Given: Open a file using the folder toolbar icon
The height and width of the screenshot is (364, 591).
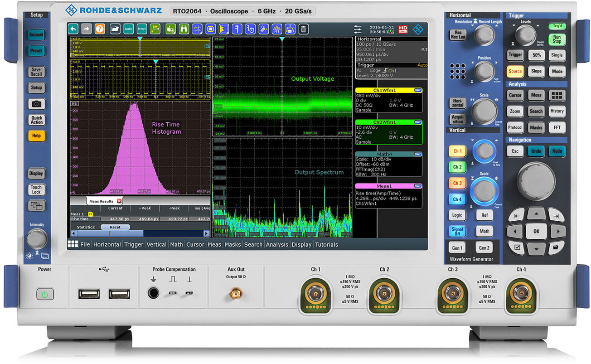Looking at the screenshot, I should 115,29.
